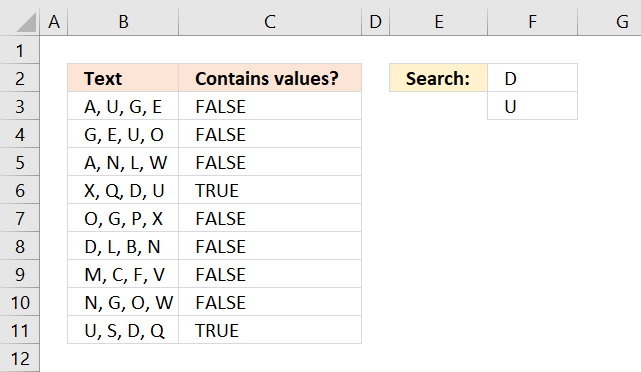Click TRUE result beside 'U, S, D, Q'

[270, 330]
